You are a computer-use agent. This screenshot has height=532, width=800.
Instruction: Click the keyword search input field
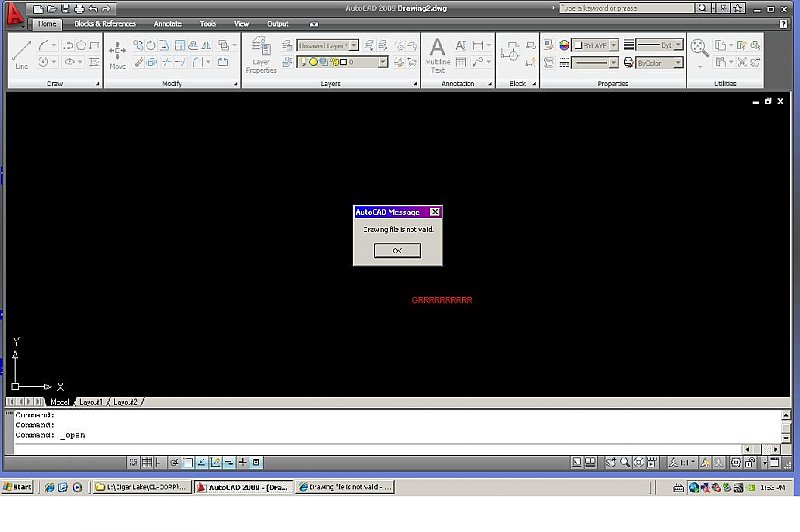click(627, 8)
